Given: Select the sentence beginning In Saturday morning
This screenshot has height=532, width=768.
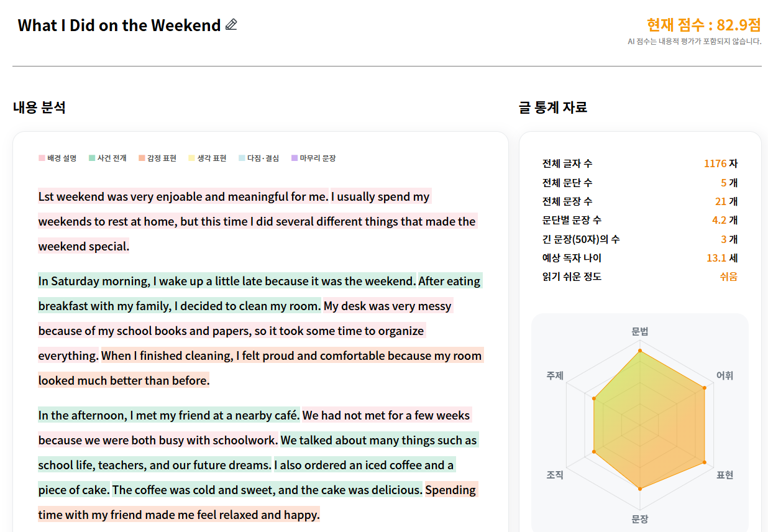Looking at the screenshot, I should point(227,282).
